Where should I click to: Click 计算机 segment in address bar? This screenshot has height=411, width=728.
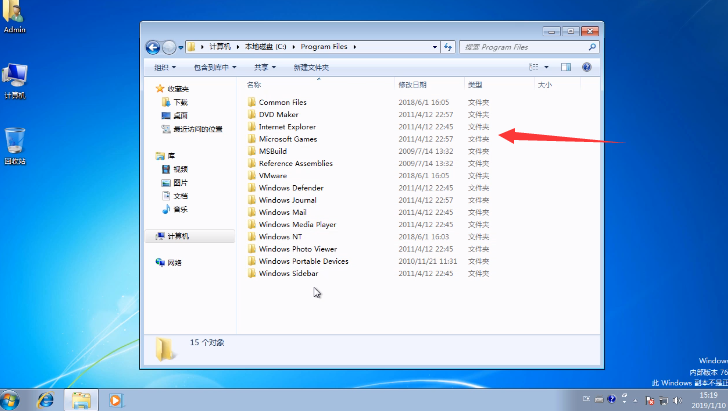click(x=220, y=47)
